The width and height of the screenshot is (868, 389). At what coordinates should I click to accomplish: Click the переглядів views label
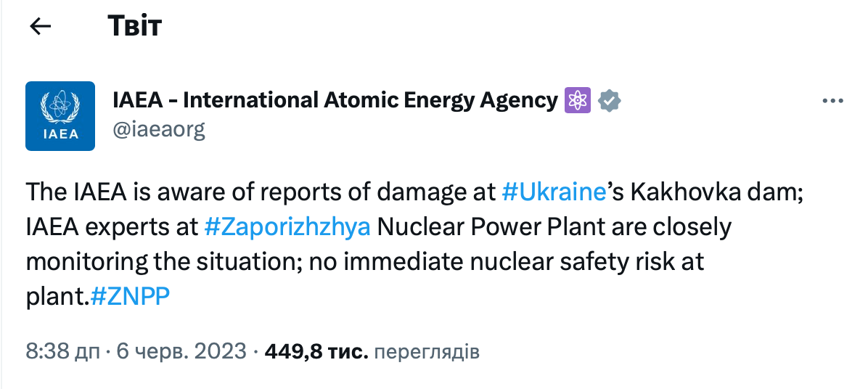coord(429,353)
